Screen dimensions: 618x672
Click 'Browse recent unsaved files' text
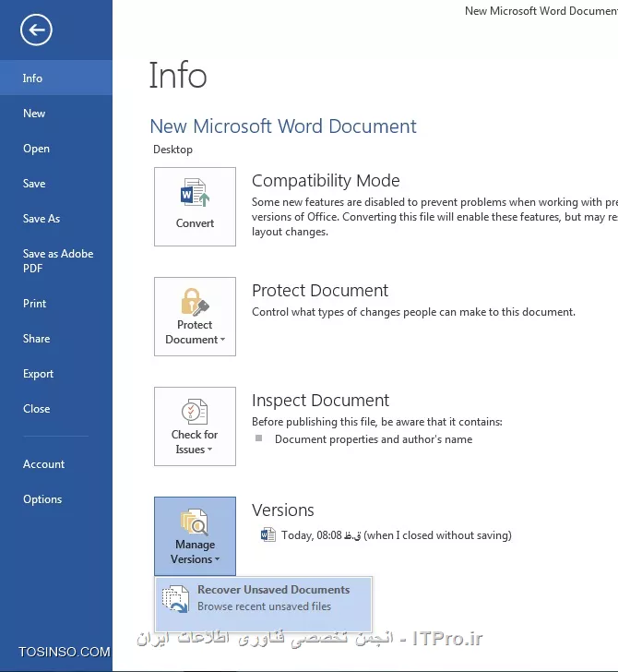point(264,606)
